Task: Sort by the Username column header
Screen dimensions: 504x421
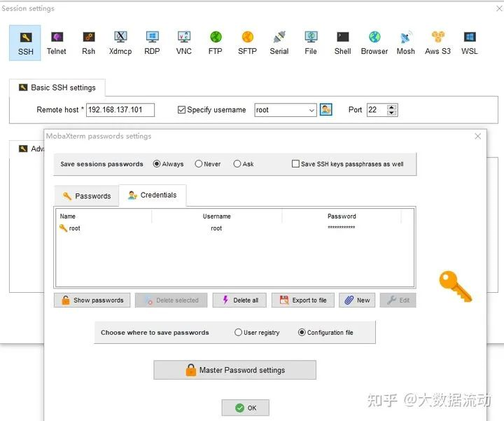Action: (216, 216)
